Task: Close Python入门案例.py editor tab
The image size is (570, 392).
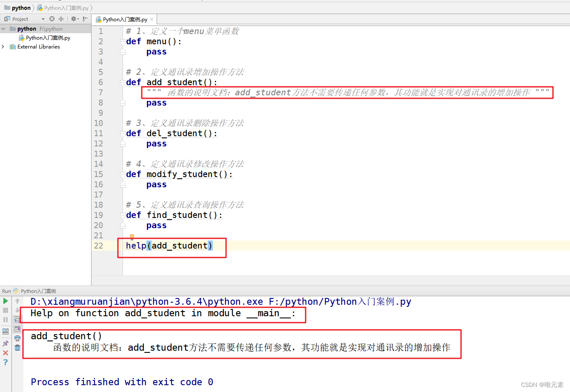Action: coord(152,20)
